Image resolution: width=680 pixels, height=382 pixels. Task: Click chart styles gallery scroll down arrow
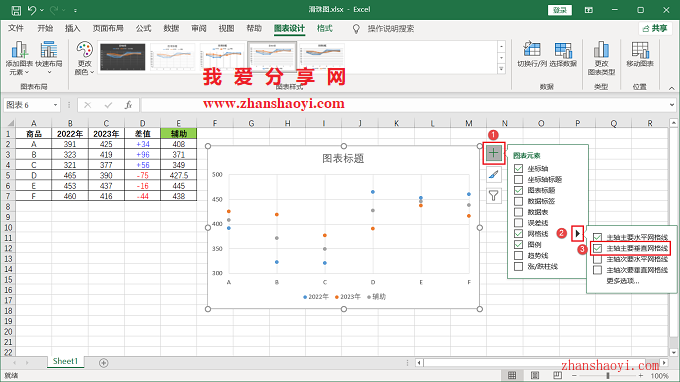(x=501, y=58)
